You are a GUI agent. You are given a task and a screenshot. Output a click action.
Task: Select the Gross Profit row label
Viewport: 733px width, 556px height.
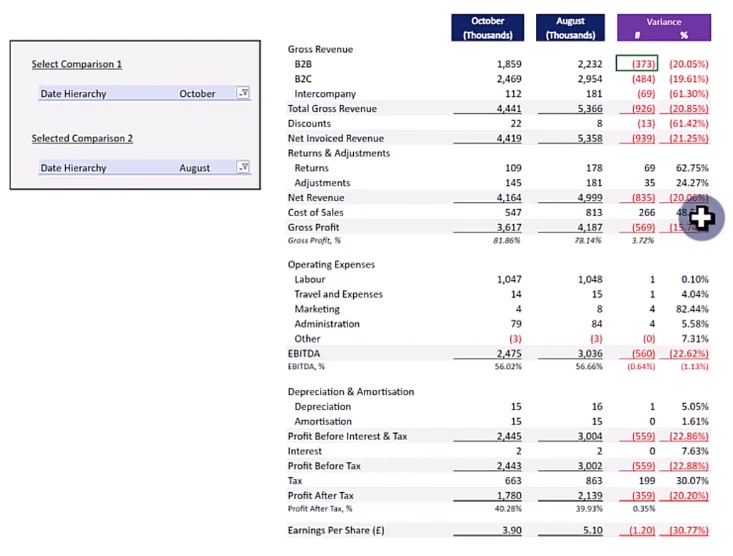click(313, 227)
